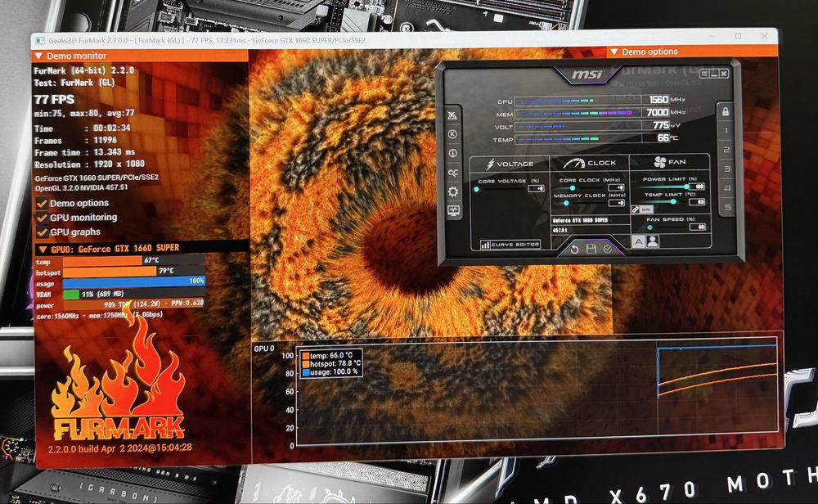This screenshot has height=504, width=818.
Task: Click the 'min:75, max:80, avg:77' line
Action: pos(84,113)
